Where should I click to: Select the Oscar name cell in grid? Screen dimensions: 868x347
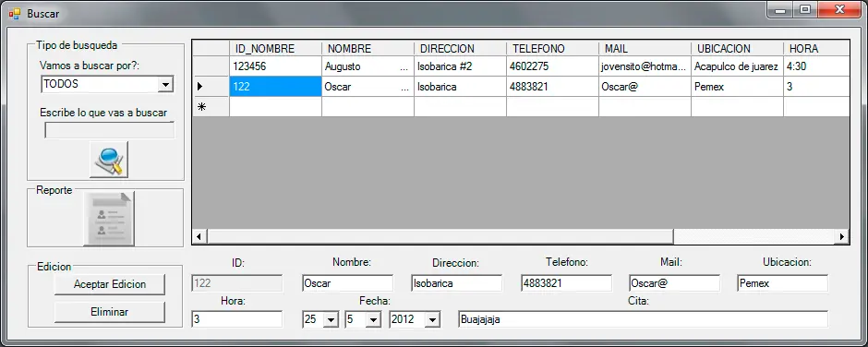click(x=368, y=87)
